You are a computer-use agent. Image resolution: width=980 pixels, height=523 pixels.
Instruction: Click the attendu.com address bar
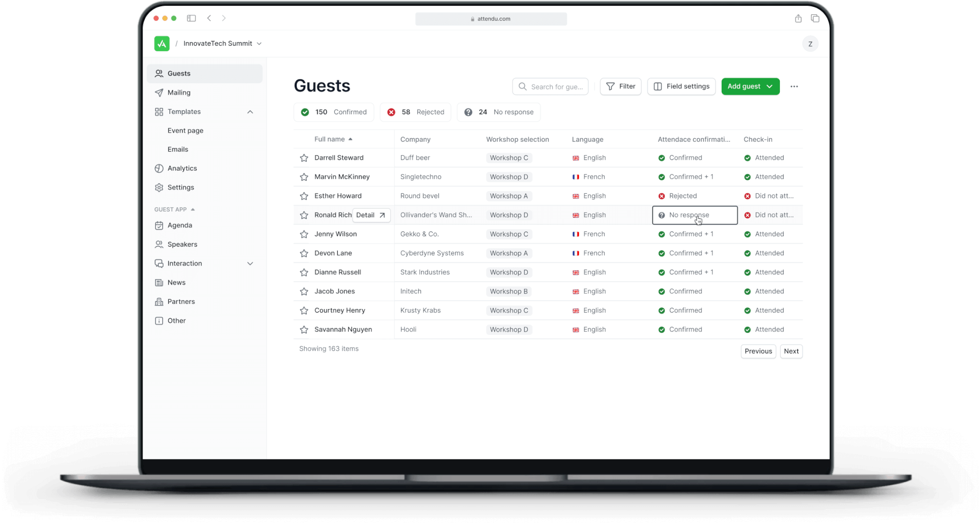(491, 19)
